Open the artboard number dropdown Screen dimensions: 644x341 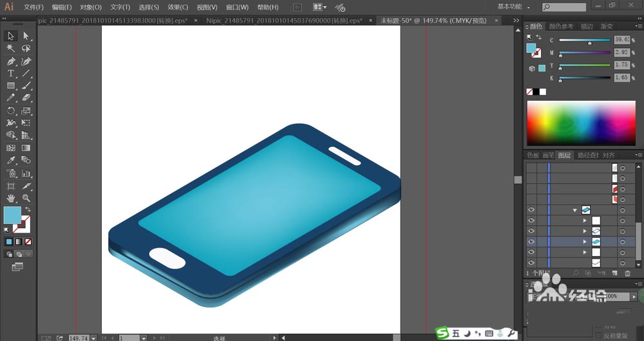[x=144, y=338]
